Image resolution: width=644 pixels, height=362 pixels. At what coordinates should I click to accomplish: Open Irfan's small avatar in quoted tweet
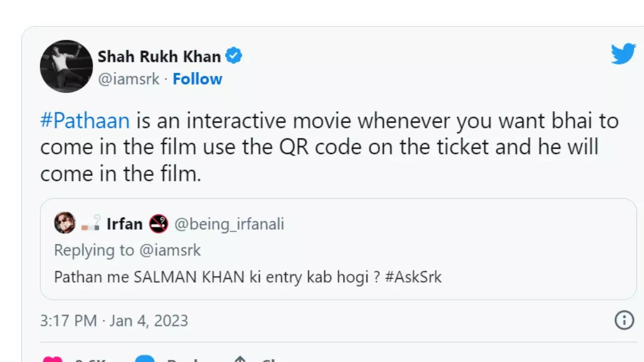[65, 223]
